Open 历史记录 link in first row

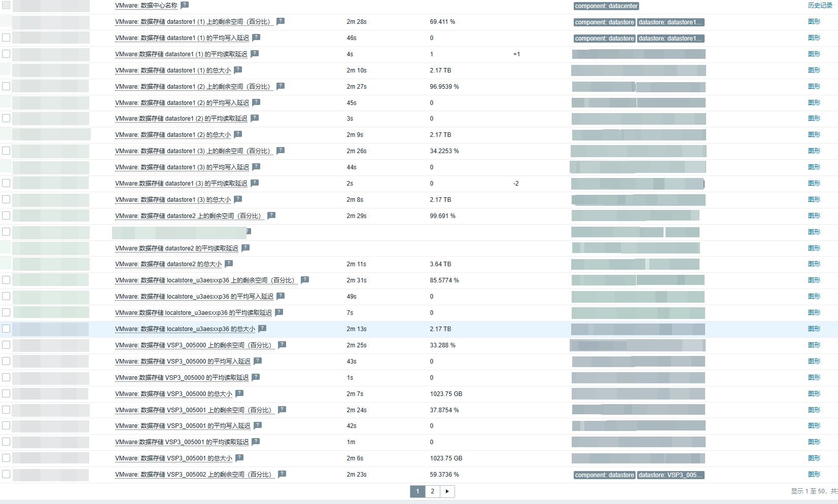coord(820,6)
